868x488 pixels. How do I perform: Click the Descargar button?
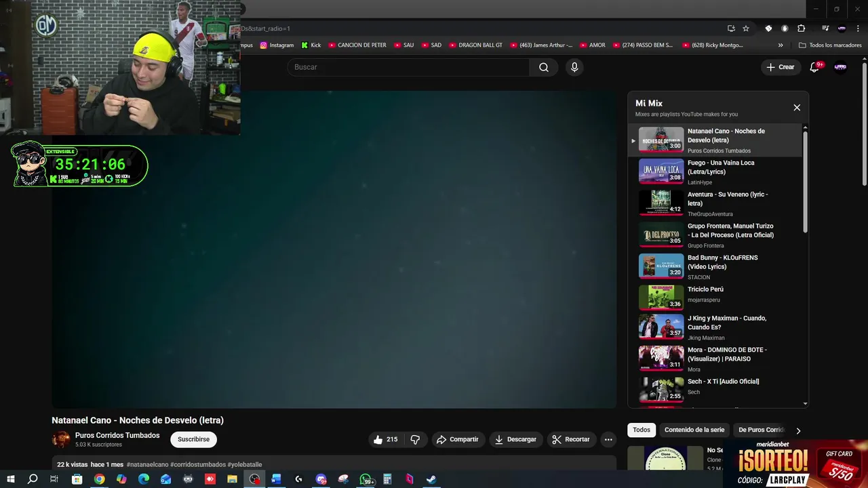[515, 439]
